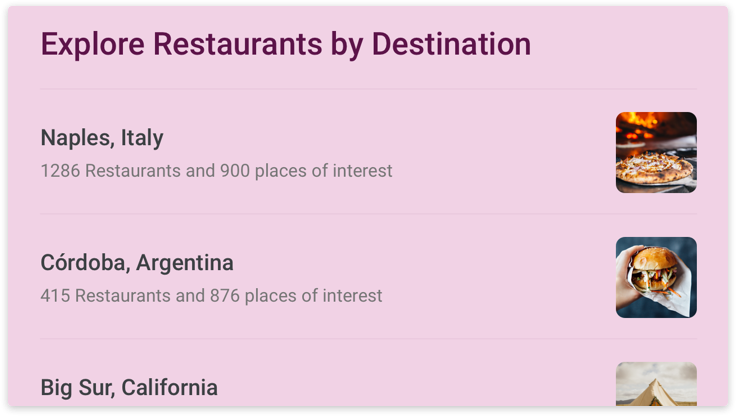Select the Big Sur, California destination title
This screenshot has height=416, width=736.
click(x=129, y=388)
